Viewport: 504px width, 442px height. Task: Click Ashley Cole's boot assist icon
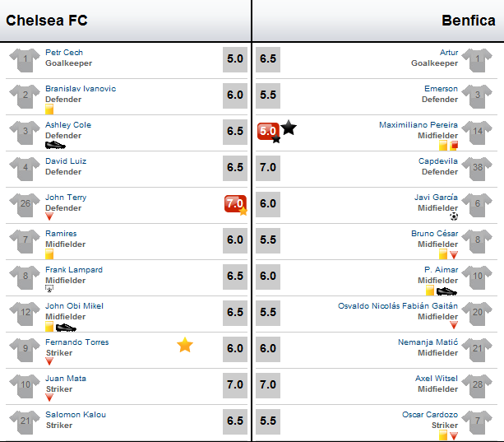tap(55, 146)
